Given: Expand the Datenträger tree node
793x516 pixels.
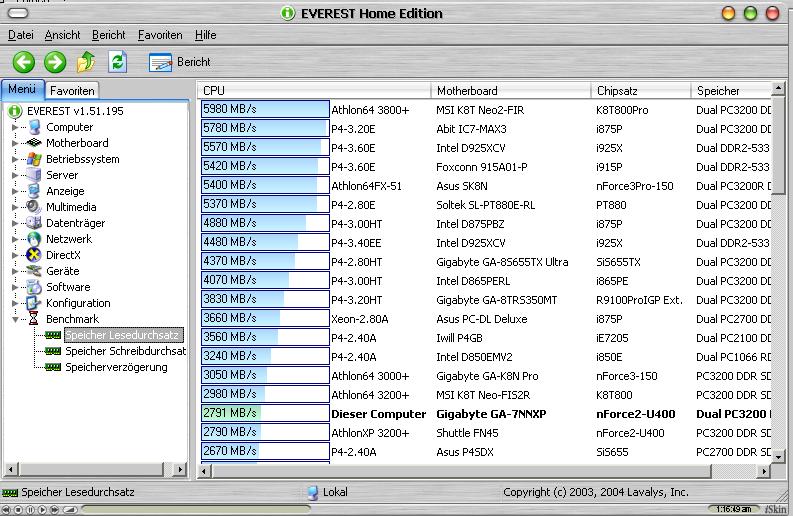Looking at the screenshot, I should [x=15, y=223].
